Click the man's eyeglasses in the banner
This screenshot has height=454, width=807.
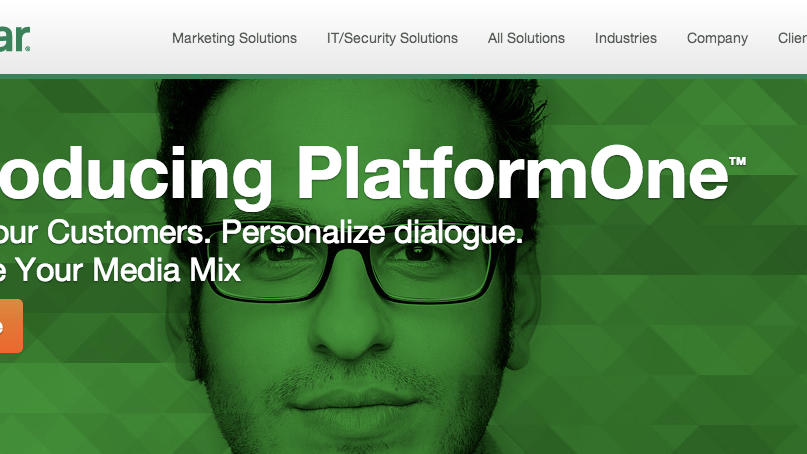pos(354,263)
